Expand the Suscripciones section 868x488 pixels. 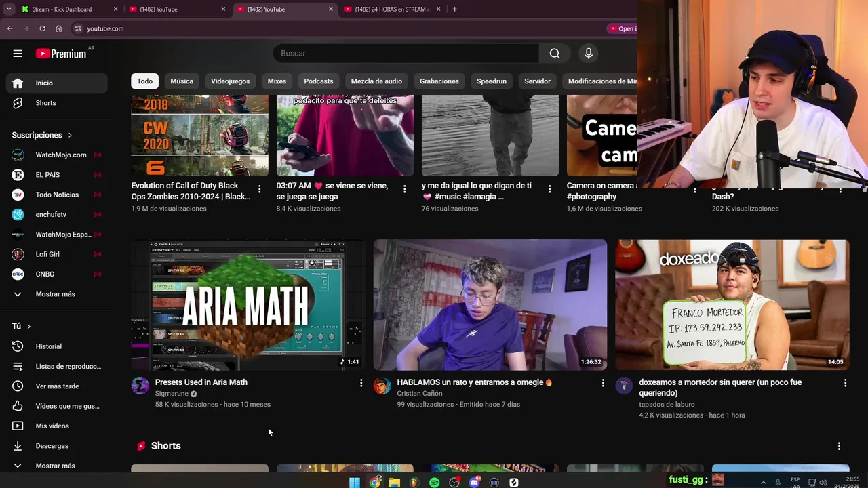[42, 135]
